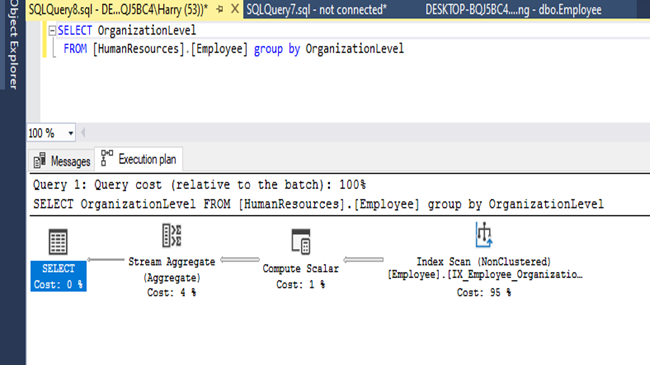Open the dbo.Employee tab
Screen dimensions: 658x365
pyautogui.click(x=513, y=10)
